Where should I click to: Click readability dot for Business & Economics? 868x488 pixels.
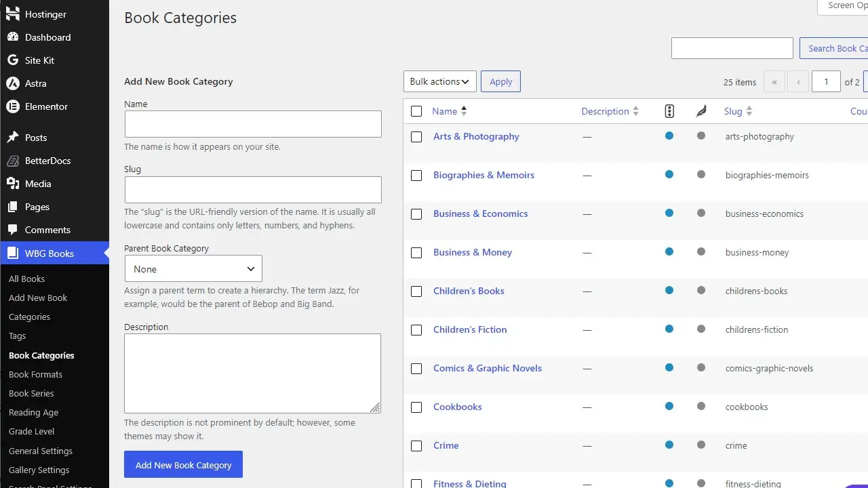pyautogui.click(x=701, y=213)
